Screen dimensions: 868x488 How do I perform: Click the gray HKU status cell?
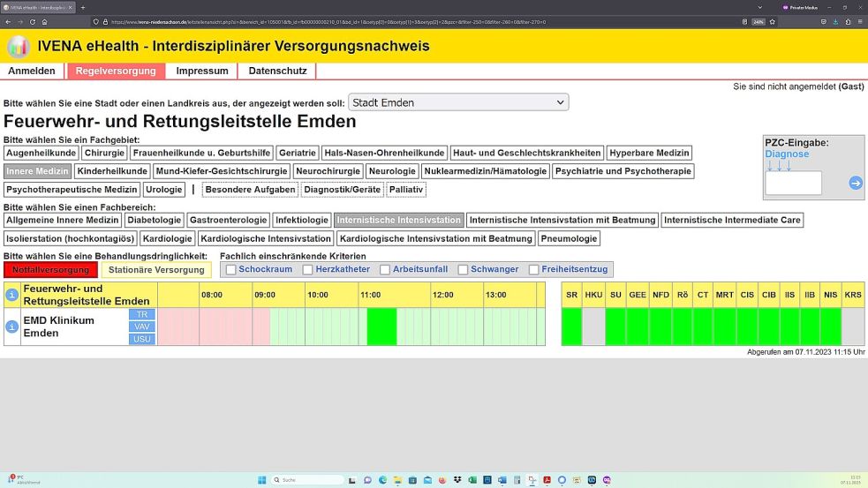click(593, 327)
